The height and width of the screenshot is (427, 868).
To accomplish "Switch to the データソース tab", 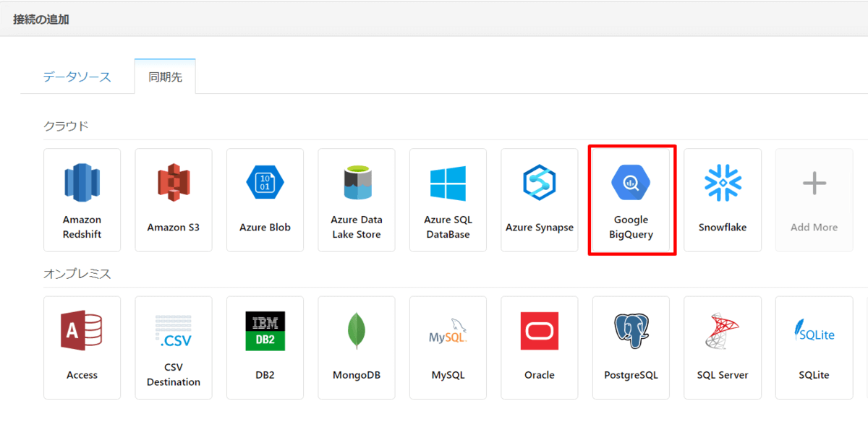I will tap(77, 77).
